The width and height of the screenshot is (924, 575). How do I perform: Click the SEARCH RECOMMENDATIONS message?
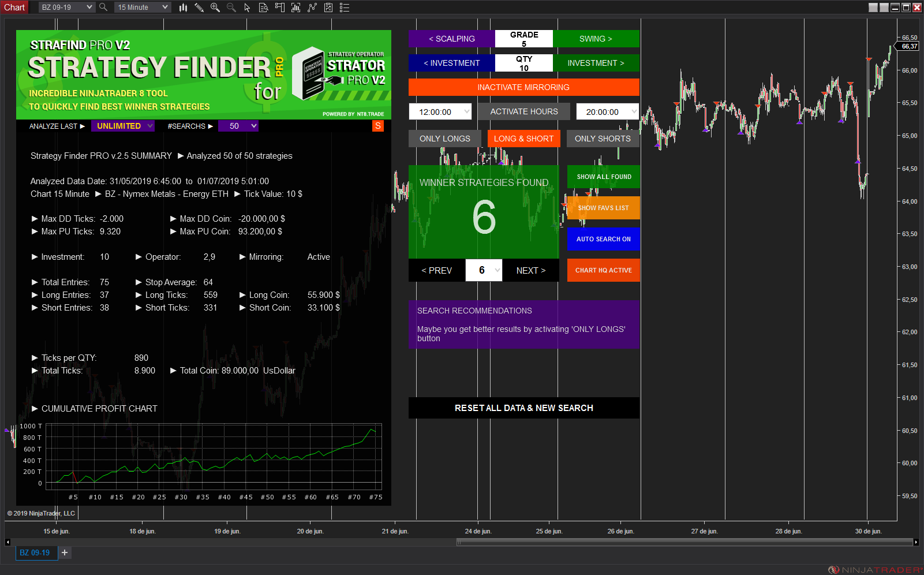524,324
